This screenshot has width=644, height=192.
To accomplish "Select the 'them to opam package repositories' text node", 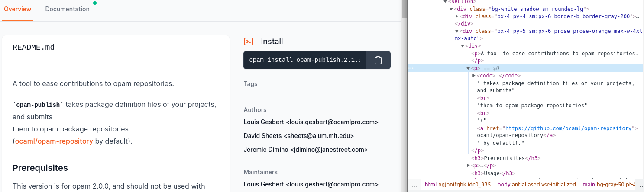I will click(x=532, y=106).
